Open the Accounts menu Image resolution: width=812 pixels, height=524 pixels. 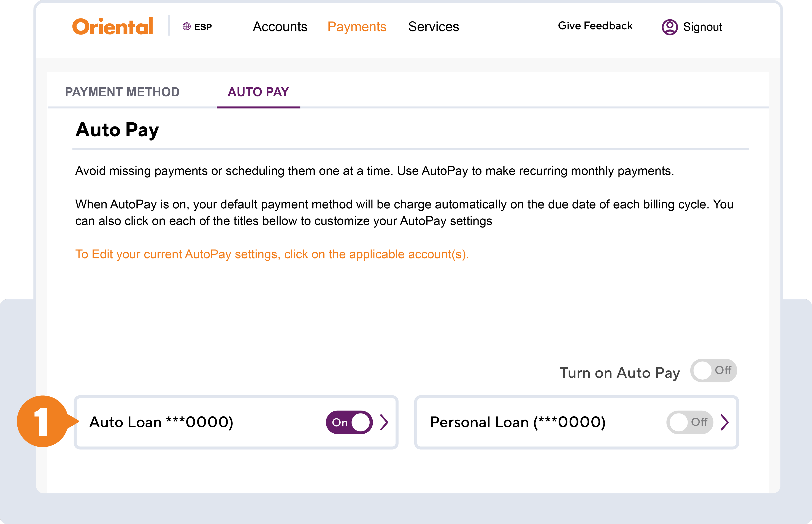[280, 27]
